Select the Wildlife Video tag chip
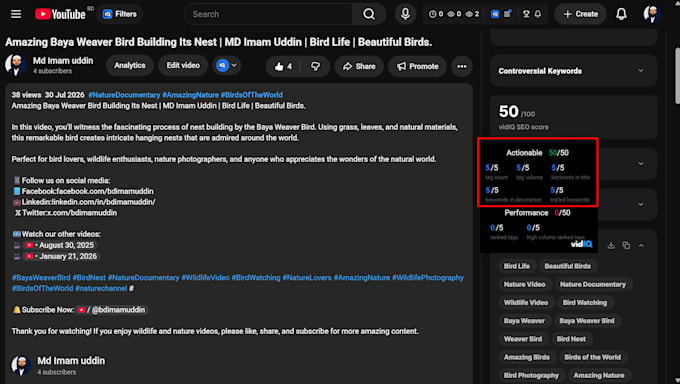Viewport: 680px width, 384px height. coord(526,302)
